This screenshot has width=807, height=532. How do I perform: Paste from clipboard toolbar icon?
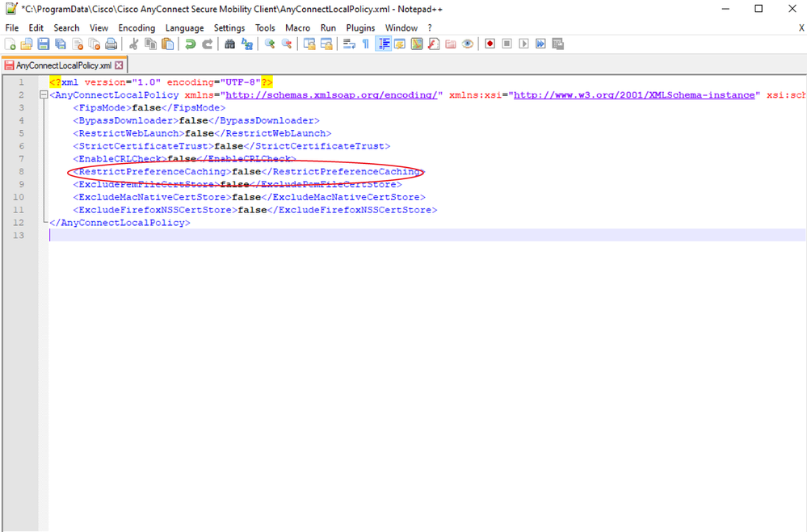coord(168,44)
